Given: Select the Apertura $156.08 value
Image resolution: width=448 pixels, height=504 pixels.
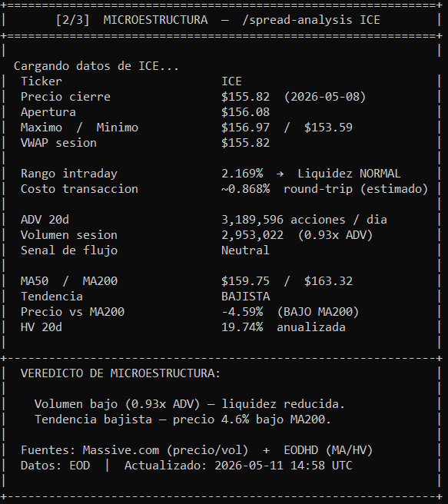Looking at the screenshot, I should tap(246, 112).
